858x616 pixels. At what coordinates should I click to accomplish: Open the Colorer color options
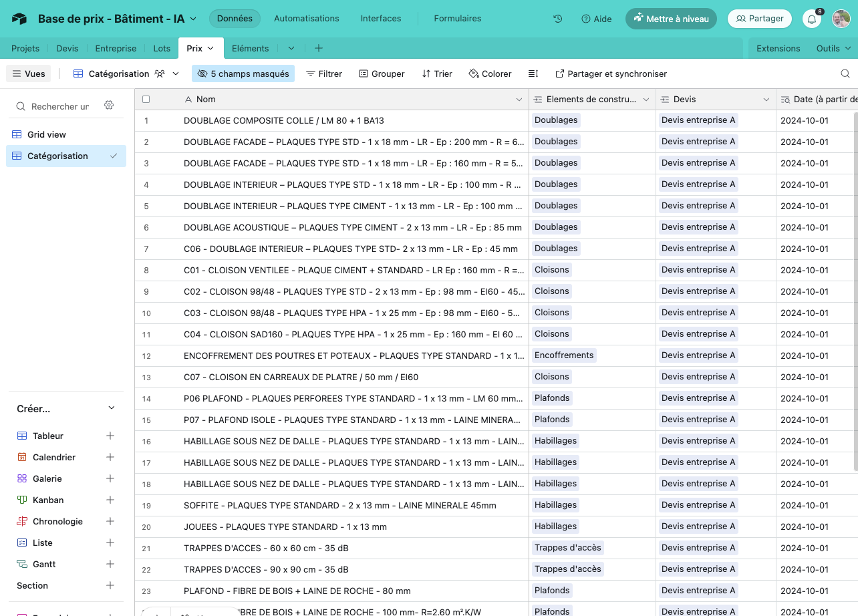pyautogui.click(x=490, y=73)
